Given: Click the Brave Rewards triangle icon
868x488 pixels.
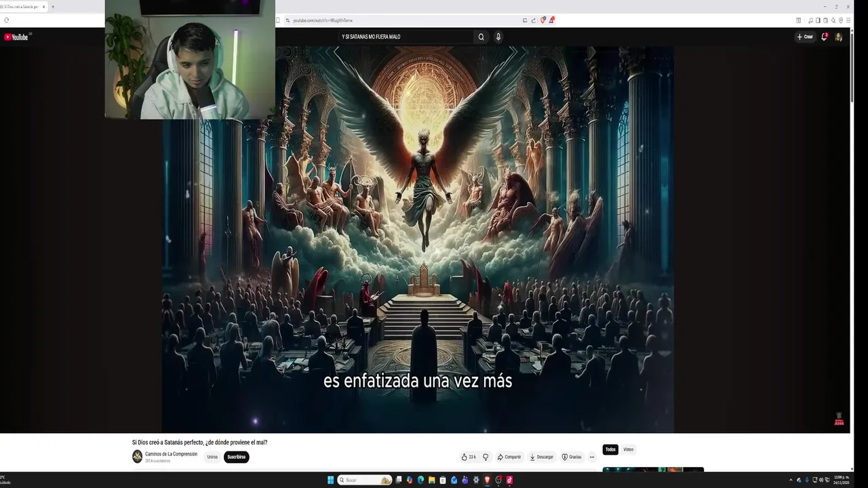Looking at the screenshot, I should click(x=551, y=20).
